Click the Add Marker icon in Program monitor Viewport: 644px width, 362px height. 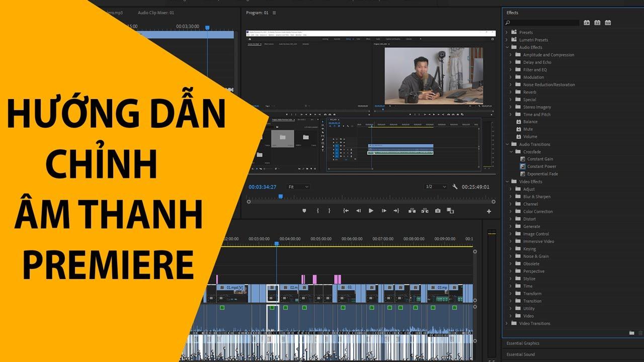pos(304,211)
